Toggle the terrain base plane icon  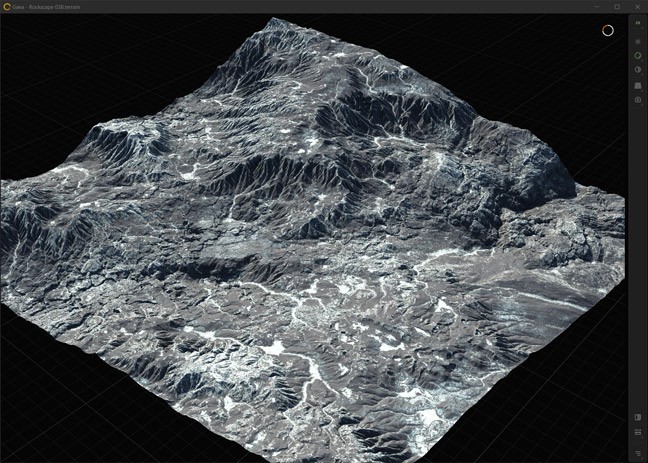tap(638, 85)
